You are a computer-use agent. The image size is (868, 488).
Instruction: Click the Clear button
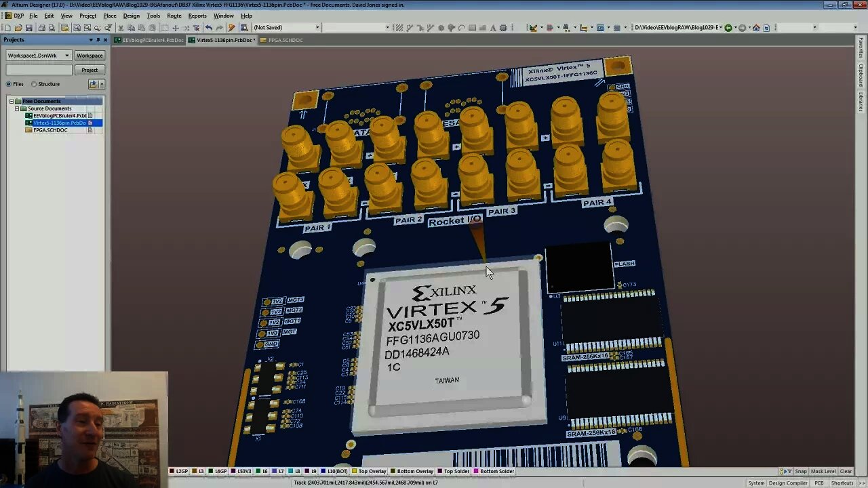click(x=846, y=471)
